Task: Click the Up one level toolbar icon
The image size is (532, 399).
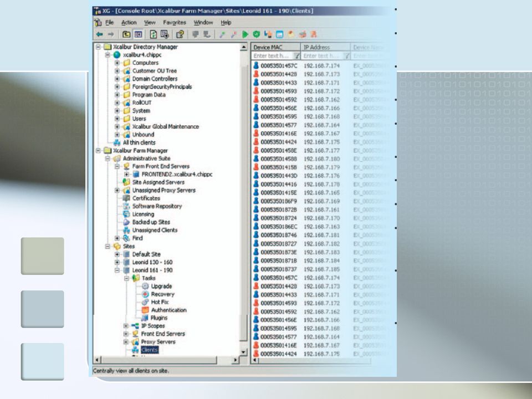Action: pyautogui.click(x=126, y=34)
